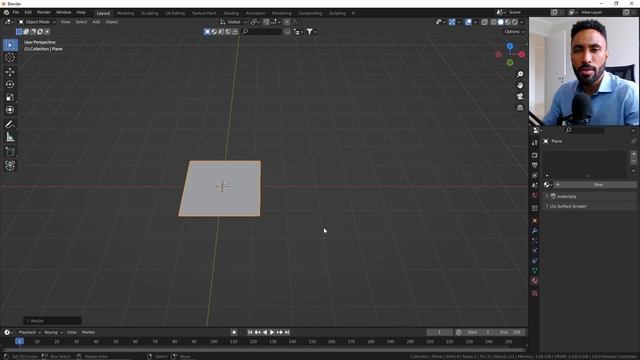
Task: Open the Options dropdown in viewport
Action: coord(513,32)
